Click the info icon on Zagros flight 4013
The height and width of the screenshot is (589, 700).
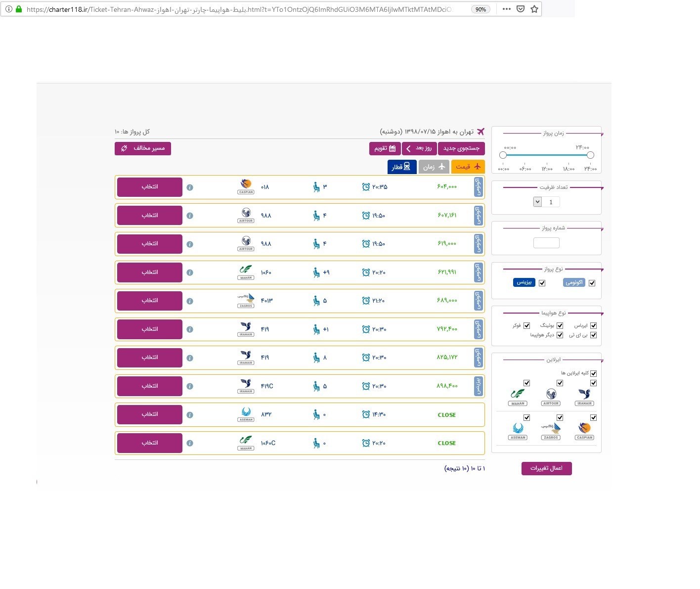[190, 301]
